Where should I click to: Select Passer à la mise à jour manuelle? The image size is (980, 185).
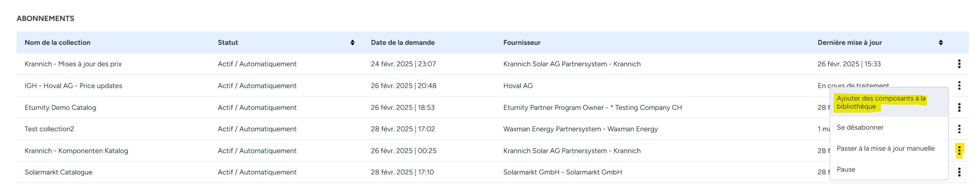[885, 148]
